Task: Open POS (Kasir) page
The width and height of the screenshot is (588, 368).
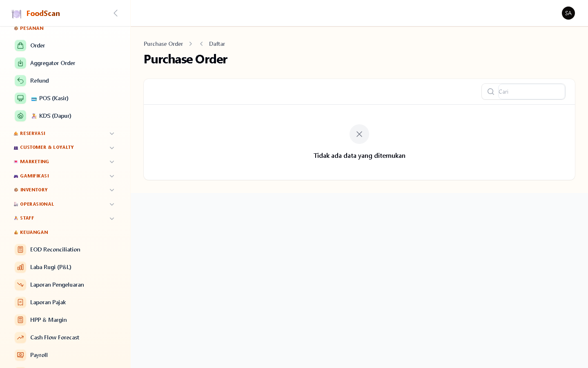Action: point(65,98)
